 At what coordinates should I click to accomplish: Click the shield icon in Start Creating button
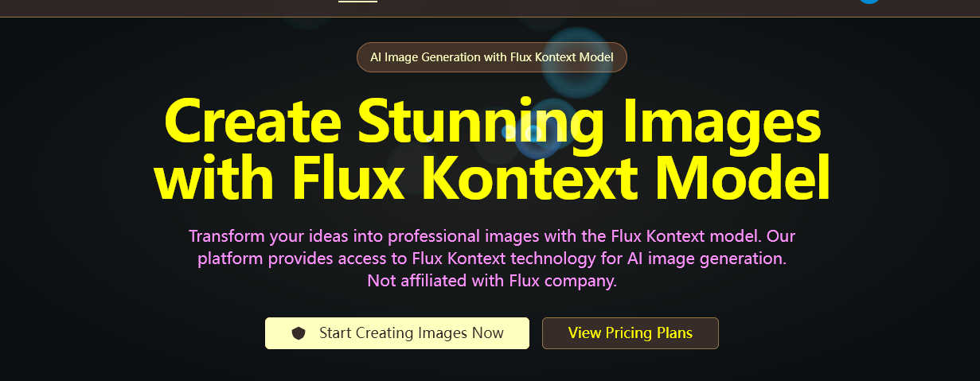pos(299,333)
